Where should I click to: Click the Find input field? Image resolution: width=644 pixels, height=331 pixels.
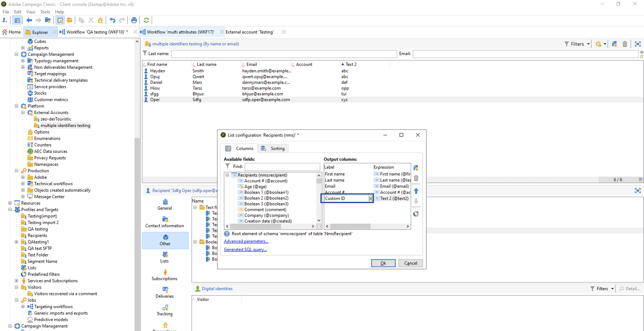(x=282, y=166)
